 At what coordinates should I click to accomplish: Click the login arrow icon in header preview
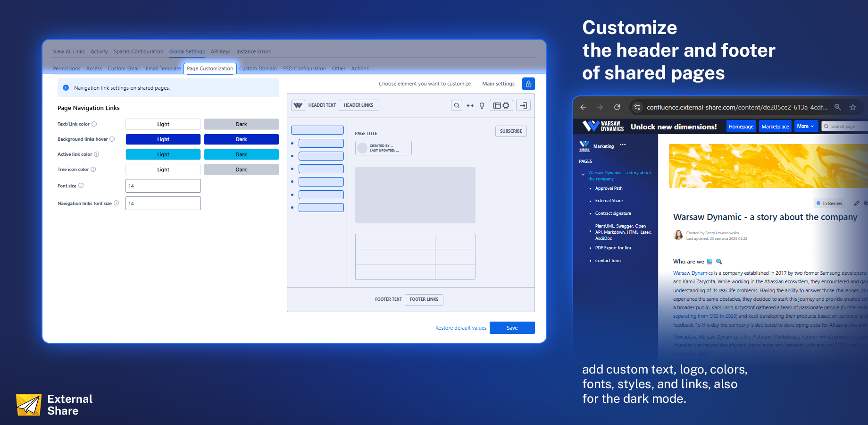tap(524, 105)
